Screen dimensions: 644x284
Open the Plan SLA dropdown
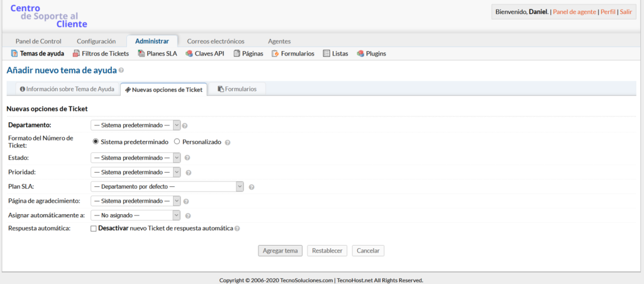click(x=167, y=186)
